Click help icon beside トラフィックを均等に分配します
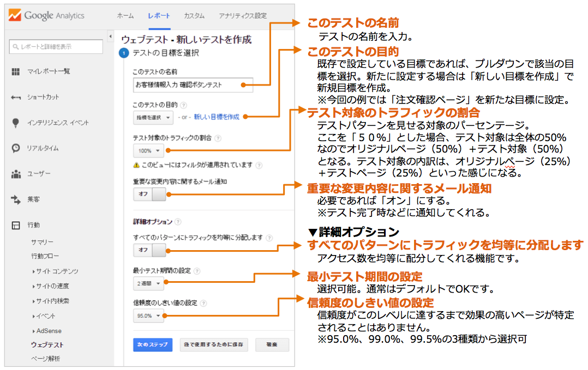The image size is (588, 370). (x=269, y=238)
